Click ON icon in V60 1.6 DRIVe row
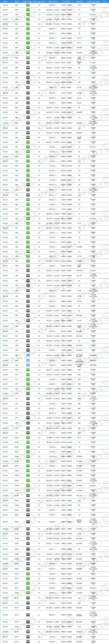This screenshot has height=644, width=109. [x=28, y=271]
